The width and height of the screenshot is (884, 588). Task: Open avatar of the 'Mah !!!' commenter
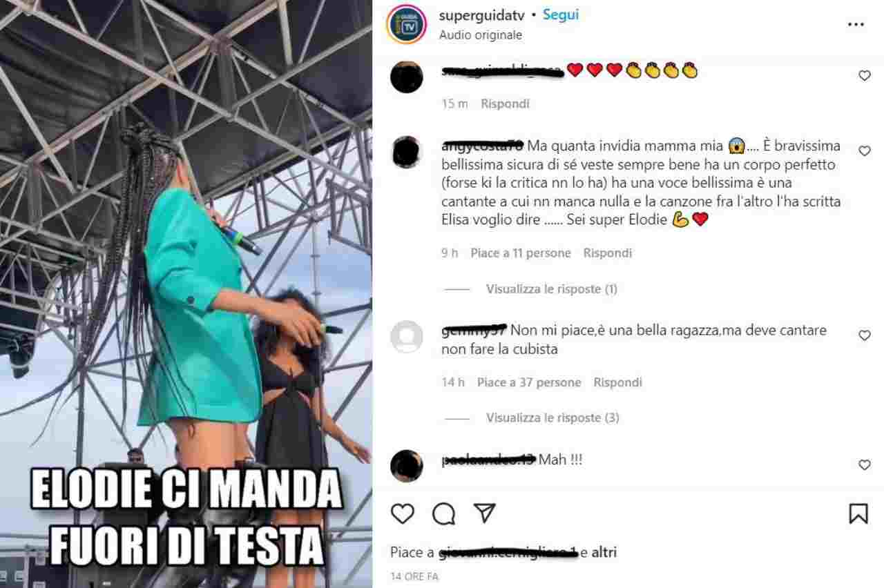[x=406, y=465]
